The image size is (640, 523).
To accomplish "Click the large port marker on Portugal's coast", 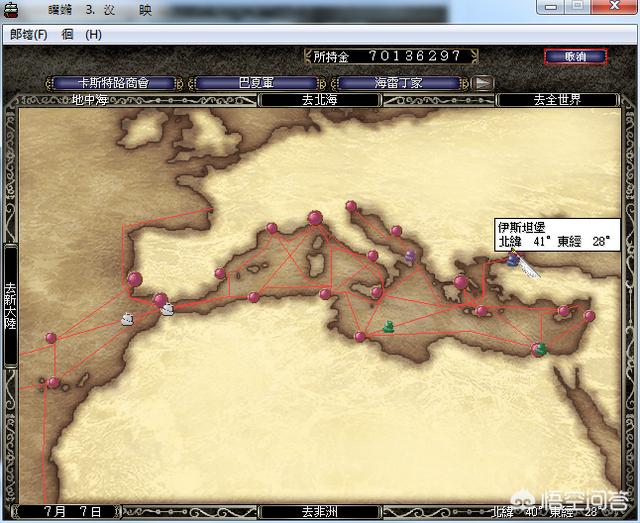I will [x=134, y=280].
